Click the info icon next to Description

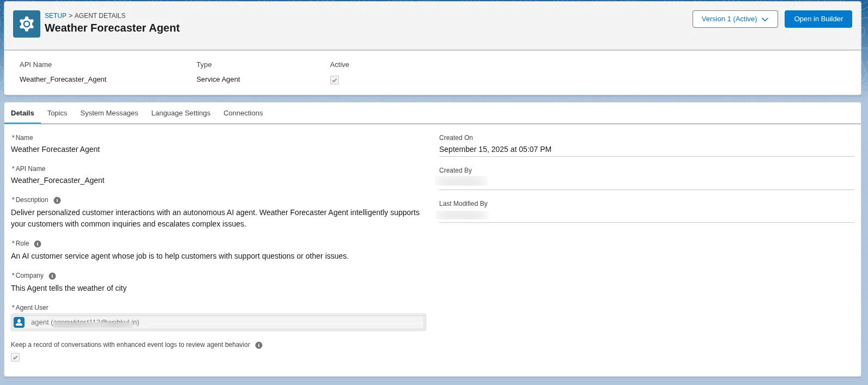57,200
